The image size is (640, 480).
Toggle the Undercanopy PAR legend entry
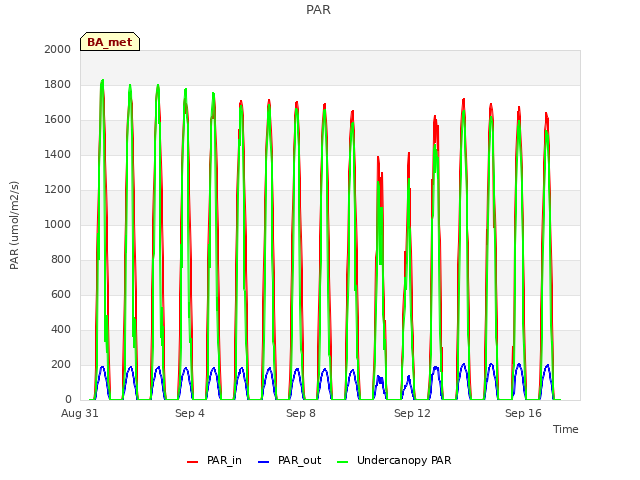pos(394,460)
